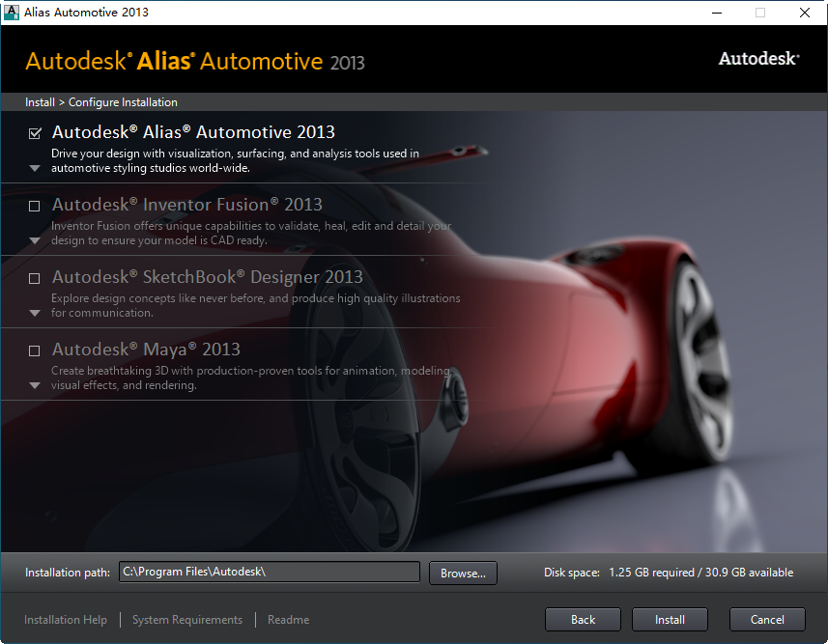Enable the SketchBook Designer 2013 checkbox
The height and width of the screenshot is (644, 828).
35,278
